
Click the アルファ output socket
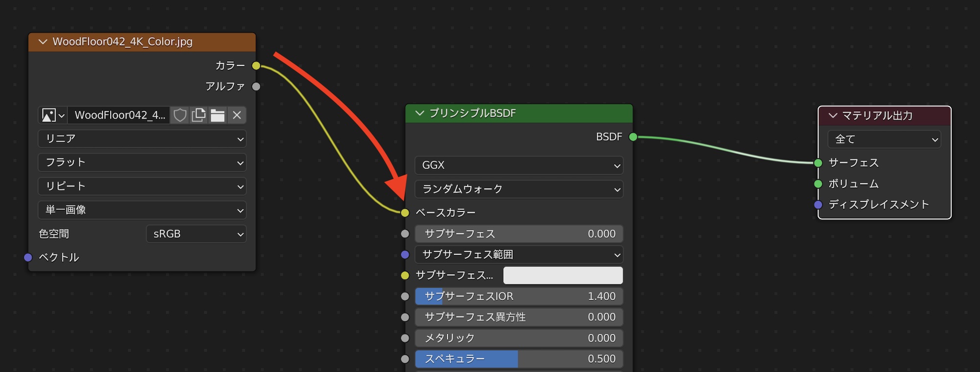(256, 87)
